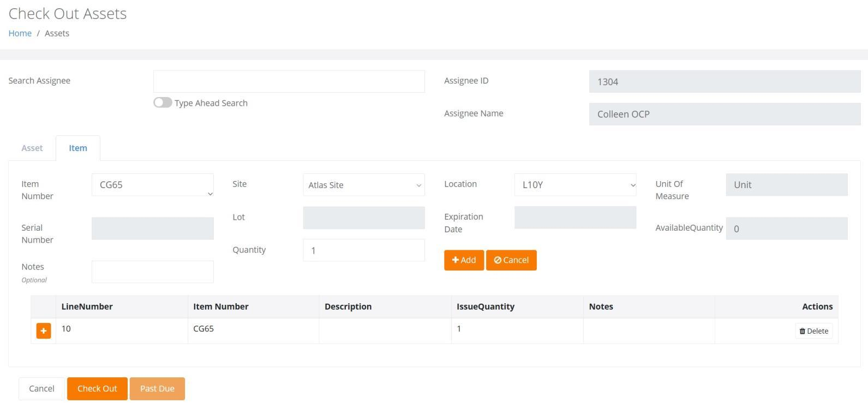Click the Check Out button
868x403 pixels.
point(97,388)
